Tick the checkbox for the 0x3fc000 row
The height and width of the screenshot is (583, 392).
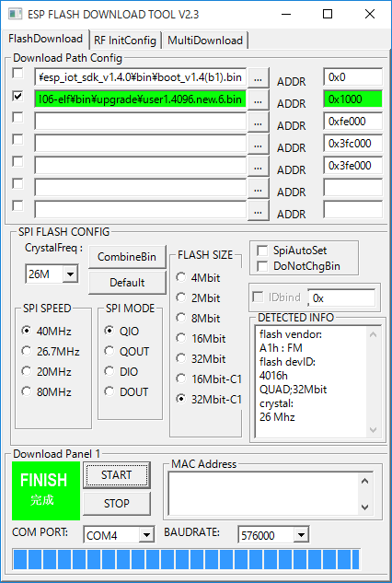(x=17, y=139)
